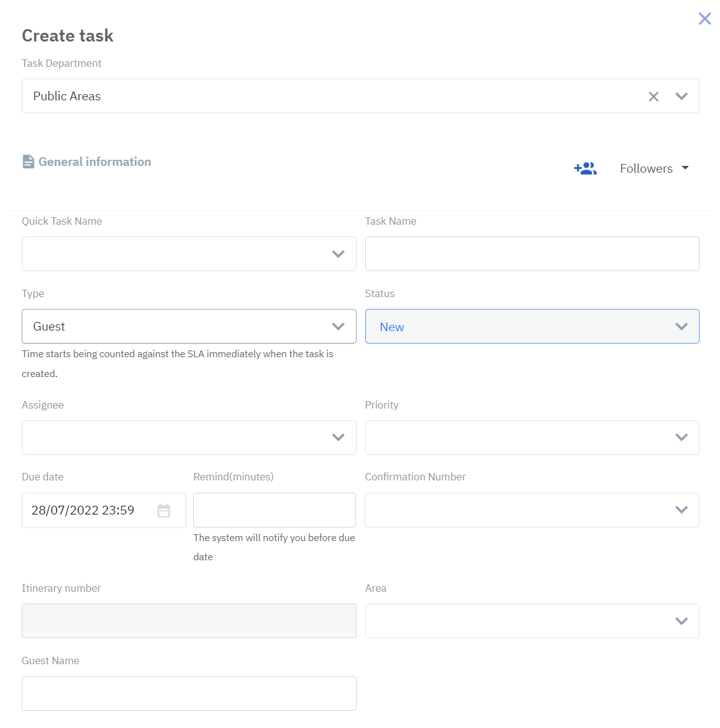Open the Quick Task Name dropdown

338,254
